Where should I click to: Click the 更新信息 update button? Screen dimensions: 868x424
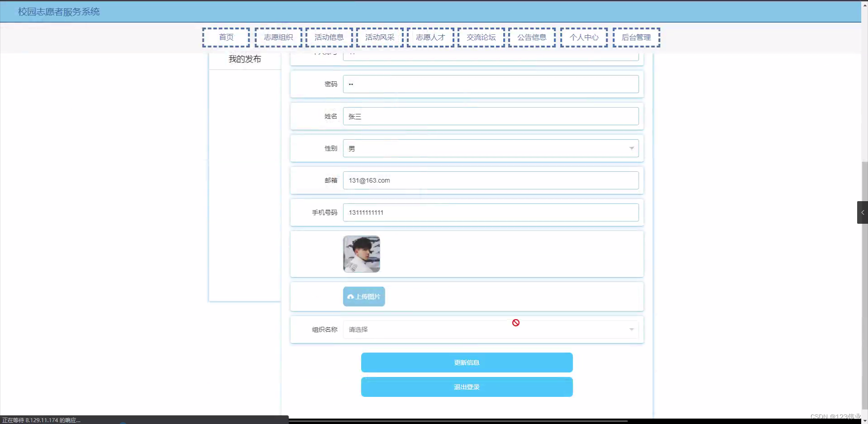pyautogui.click(x=466, y=362)
